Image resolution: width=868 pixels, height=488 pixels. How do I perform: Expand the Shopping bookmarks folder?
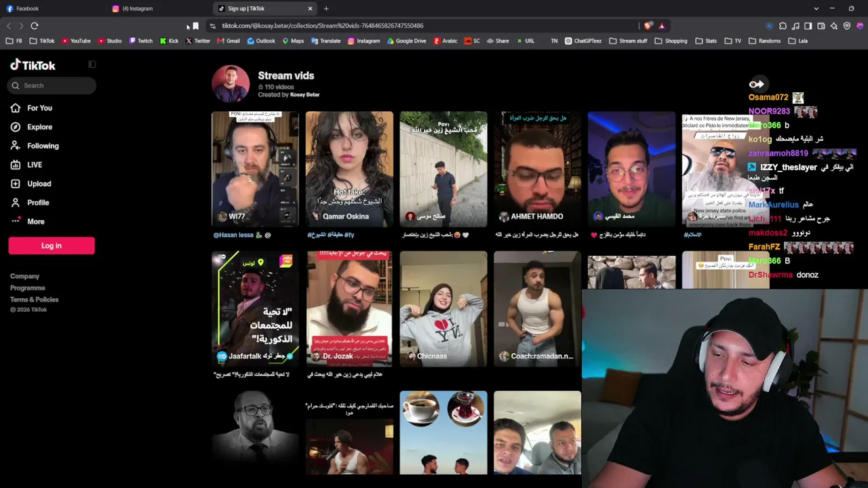[x=671, y=41]
